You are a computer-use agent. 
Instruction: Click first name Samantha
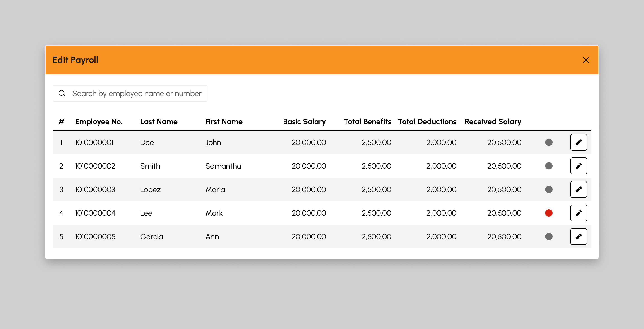(x=223, y=166)
